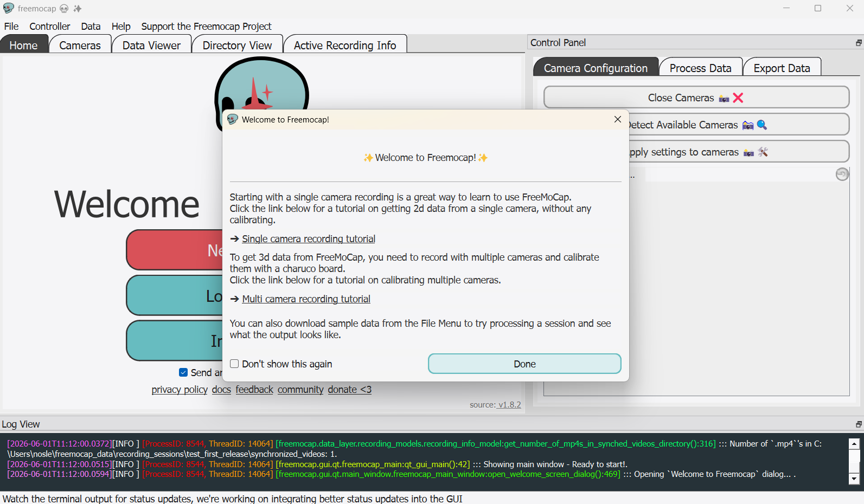Toggle the Send checkbox on Home tab
The width and height of the screenshot is (864, 504).
(183, 372)
